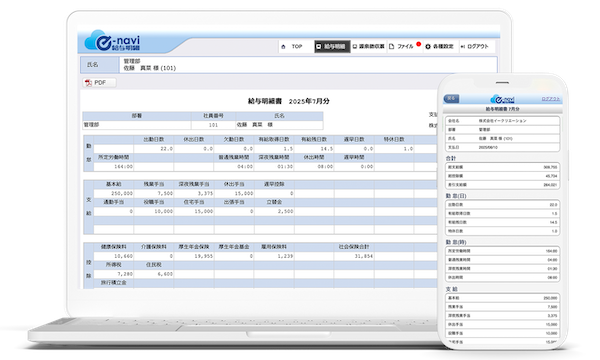Image resolution: width=600 pixels, height=360 pixels.
Task: Click the 22.0 cell in the laptop attendance table
Action: coord(153,148)
